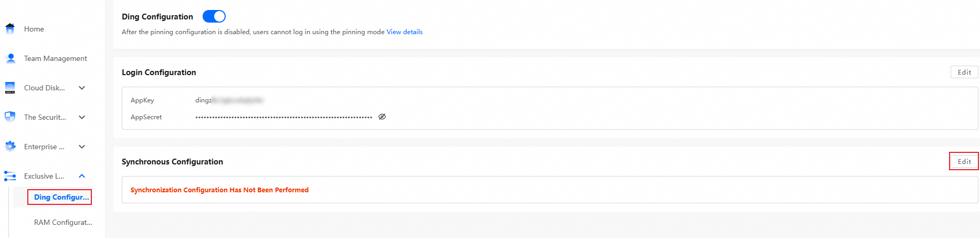980x238 pixels.
Task: Disable the Ding Configuration switch
Action: [214, 17]
